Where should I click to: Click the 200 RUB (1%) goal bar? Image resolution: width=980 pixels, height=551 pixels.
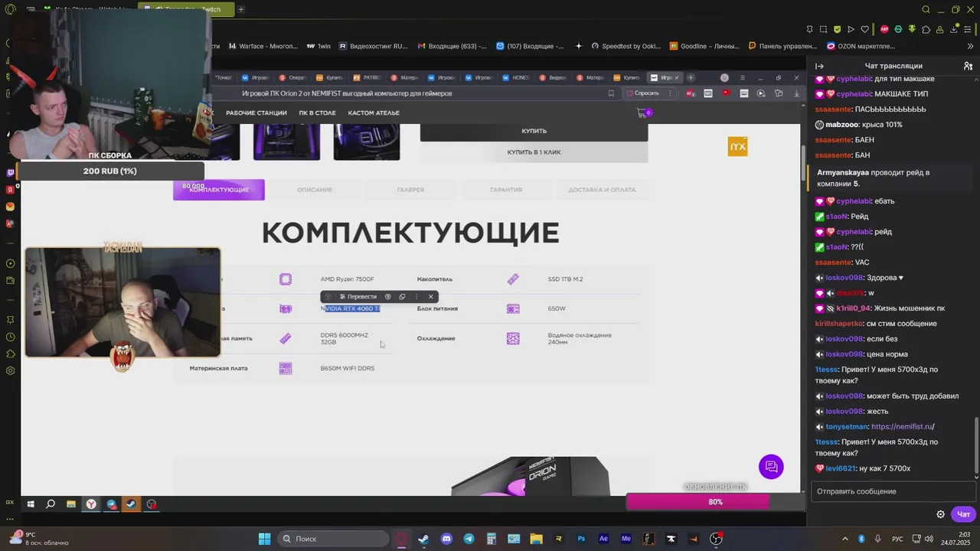point(110,171)
